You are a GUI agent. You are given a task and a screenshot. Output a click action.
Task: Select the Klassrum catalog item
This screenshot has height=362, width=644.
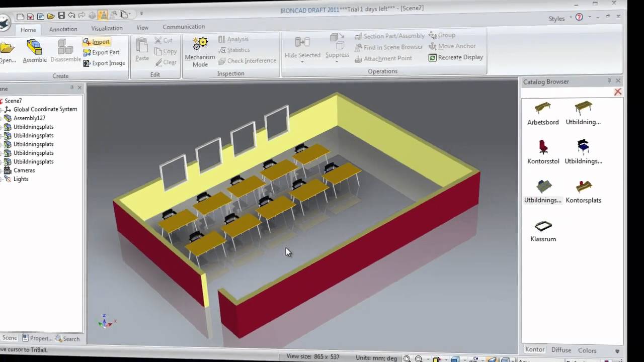pos(543,231)
